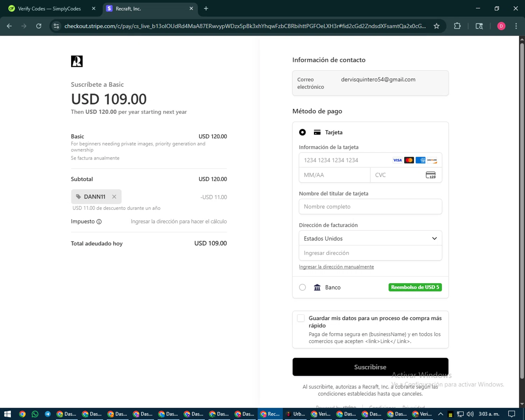Open the Windows Start menu
525x420 pixels.
click(7, 414)
